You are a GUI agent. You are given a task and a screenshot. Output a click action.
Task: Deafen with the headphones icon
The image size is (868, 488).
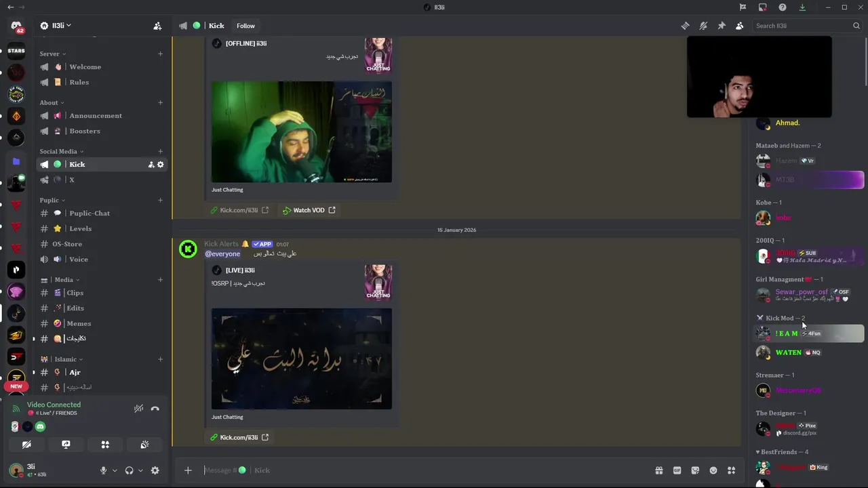pyautogui.click(x=130, y=470)
